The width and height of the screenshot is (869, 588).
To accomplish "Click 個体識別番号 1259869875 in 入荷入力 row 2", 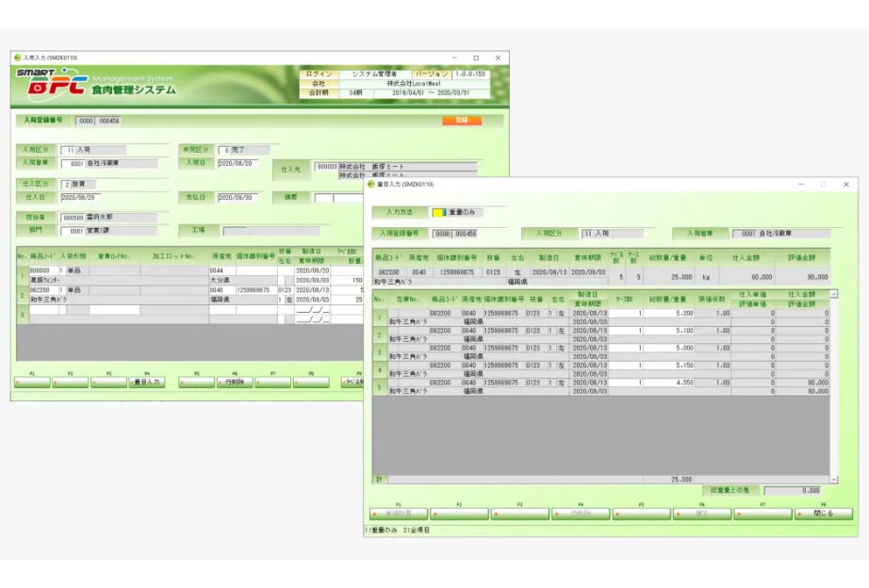I will point(256,290).
